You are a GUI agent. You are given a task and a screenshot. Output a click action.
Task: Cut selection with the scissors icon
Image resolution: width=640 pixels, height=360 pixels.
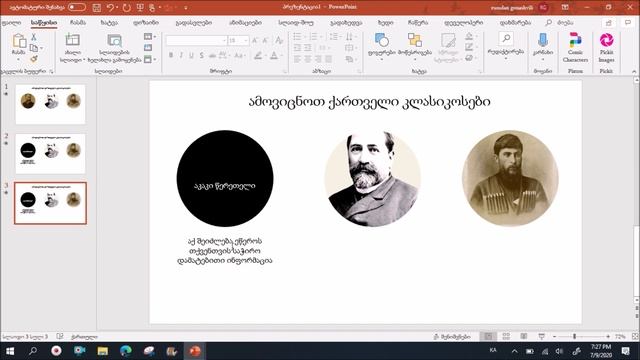[x=34, y=37]
